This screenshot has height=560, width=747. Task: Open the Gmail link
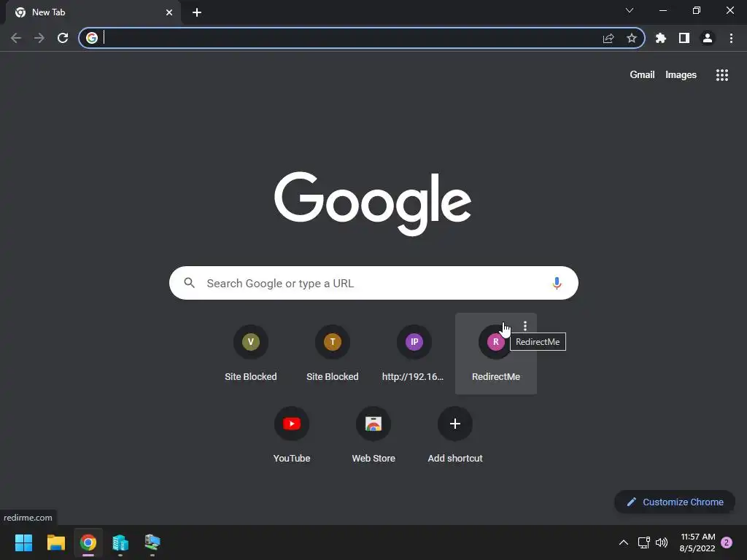pos(642,75)
